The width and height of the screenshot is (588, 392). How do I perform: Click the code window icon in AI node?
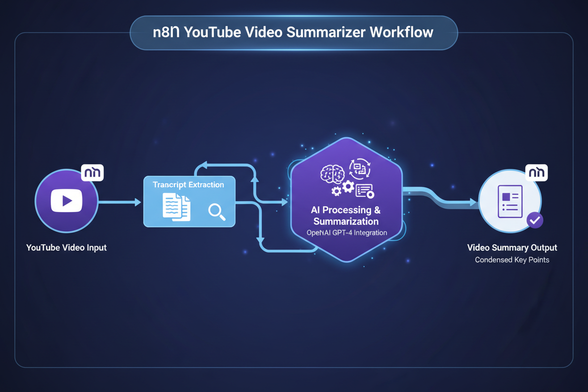365,191
